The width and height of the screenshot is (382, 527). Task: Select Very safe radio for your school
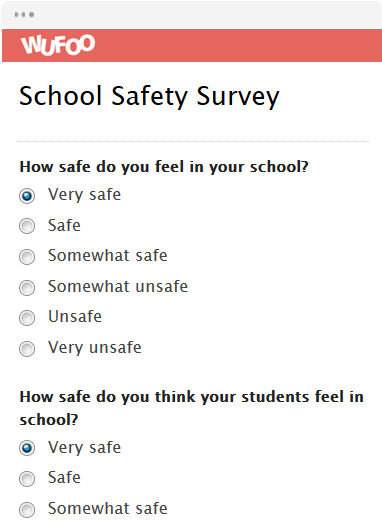point(27,196)
